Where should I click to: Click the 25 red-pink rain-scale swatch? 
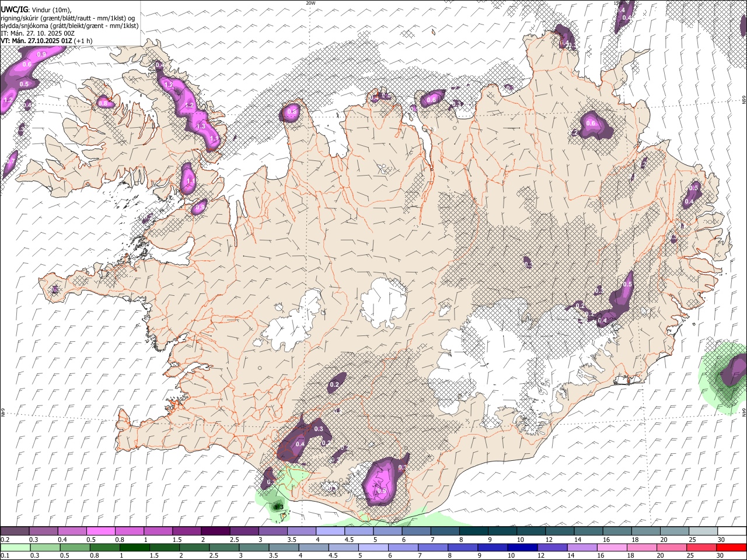point(701,547)
